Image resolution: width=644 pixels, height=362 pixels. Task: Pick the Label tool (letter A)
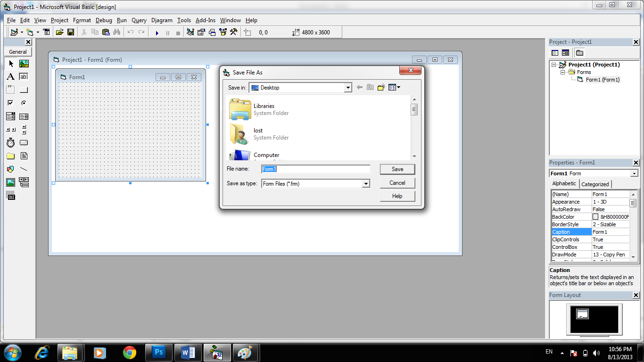pos(10,76)
